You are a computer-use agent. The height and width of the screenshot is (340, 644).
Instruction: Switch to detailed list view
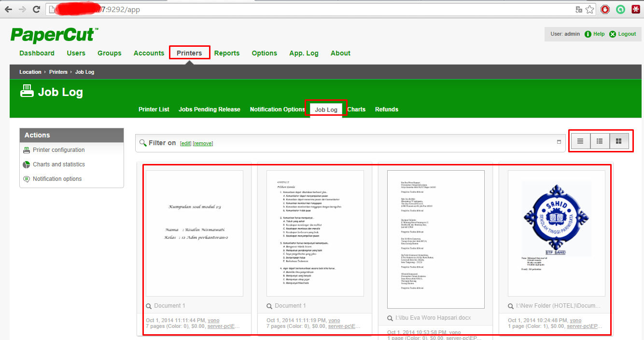(600, 140)
